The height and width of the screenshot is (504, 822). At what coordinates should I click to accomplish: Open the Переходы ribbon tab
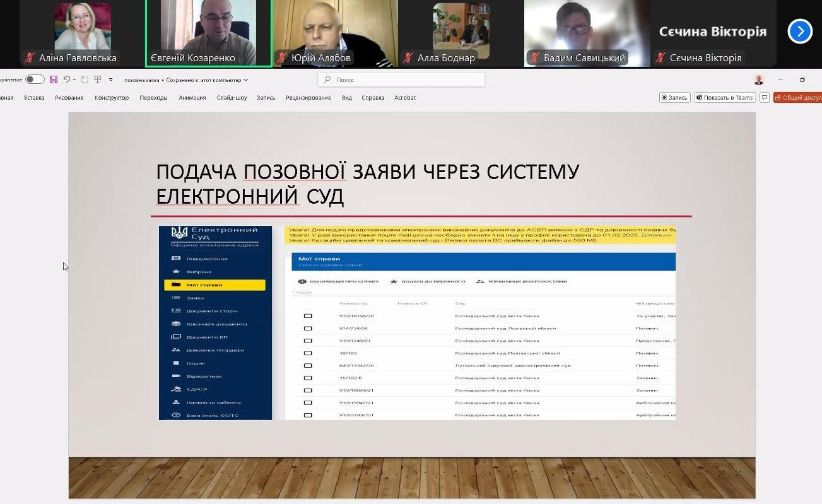tap(154, 98)
